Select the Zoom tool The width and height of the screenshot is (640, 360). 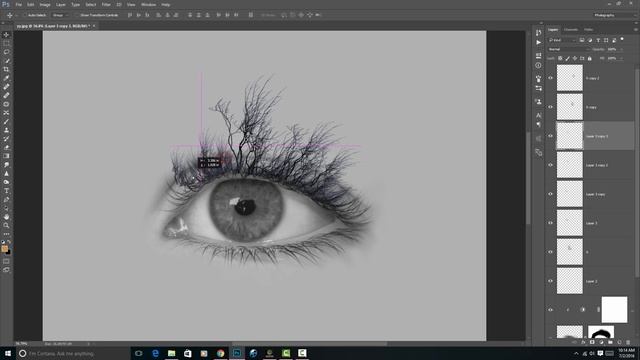click(x=6, y=225)
